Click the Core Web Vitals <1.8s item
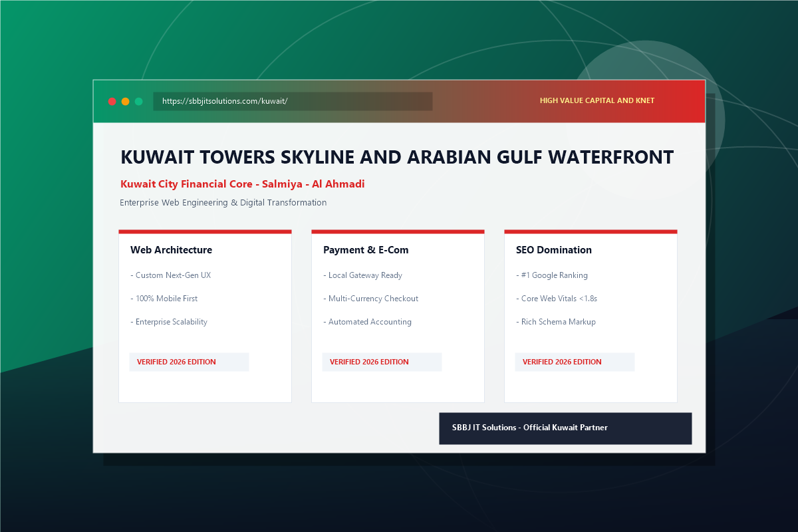Image resolution: width=798 pixels, height=532 pixels. 557,299
